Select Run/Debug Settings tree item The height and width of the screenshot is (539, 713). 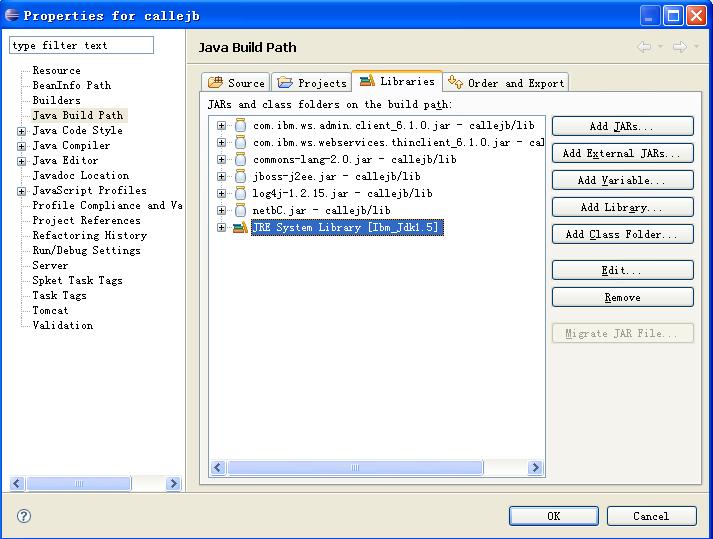coord(86,251)
